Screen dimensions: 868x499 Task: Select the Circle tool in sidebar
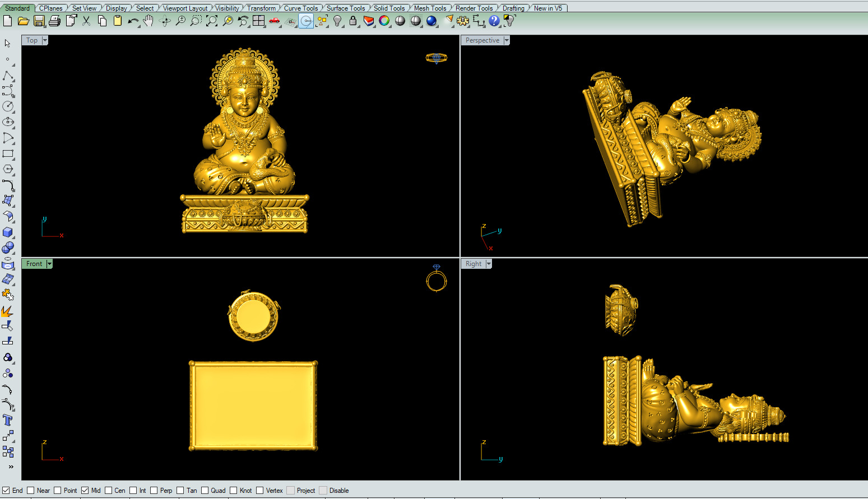point(8,106)
